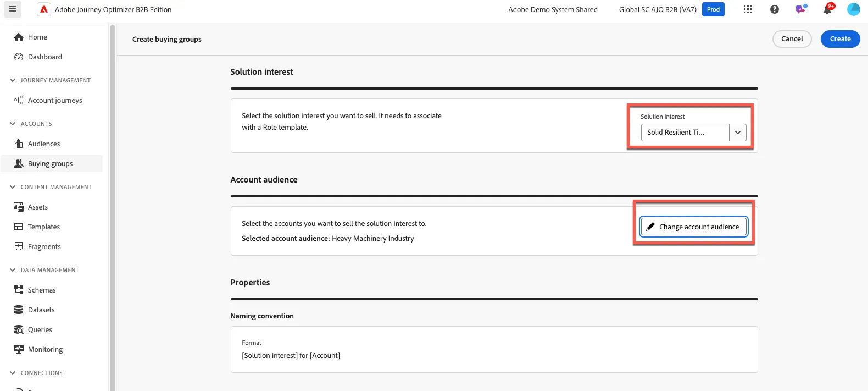The width and height of the screenshot is (868, 391).
Task: Open the Help question mark icon
Action: tap(775, 9)
